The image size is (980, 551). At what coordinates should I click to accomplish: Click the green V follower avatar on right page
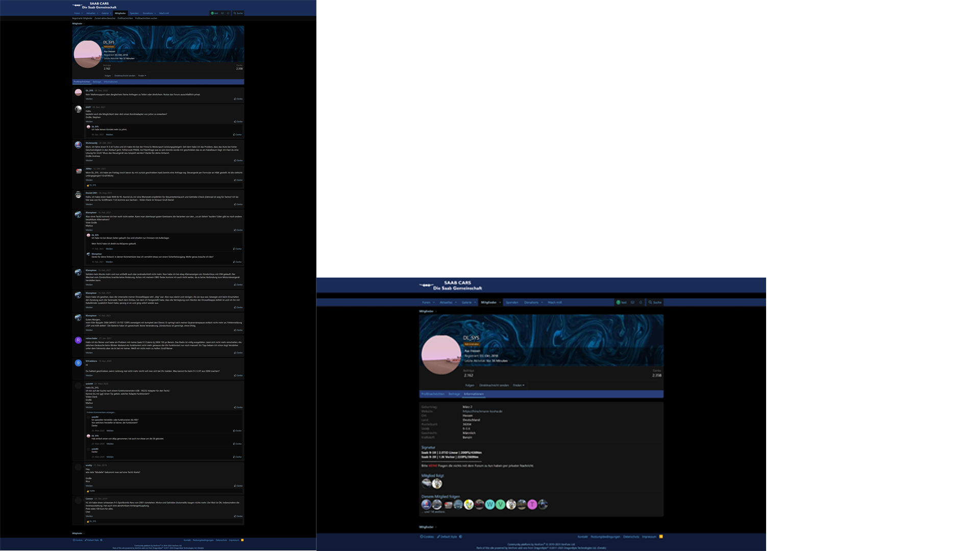[501, 505]
